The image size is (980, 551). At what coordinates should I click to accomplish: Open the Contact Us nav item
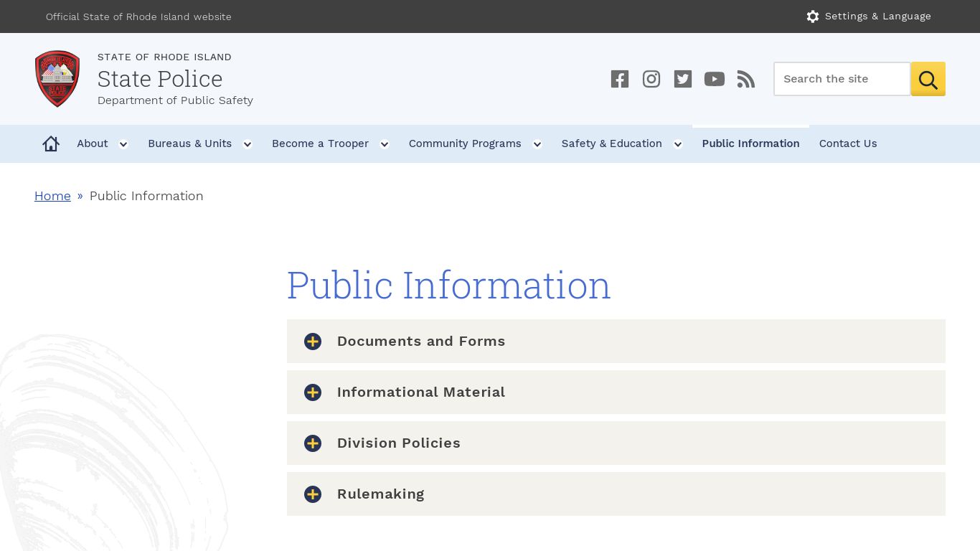[848, 143]
